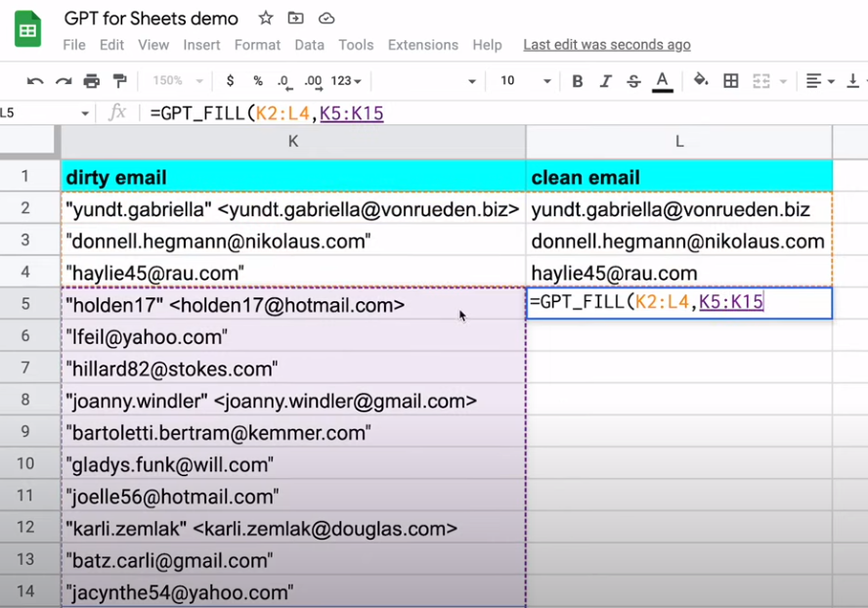Viewport: 868px width, 608px height.
Task: Open the Data menu
Action: click(309, 45)
